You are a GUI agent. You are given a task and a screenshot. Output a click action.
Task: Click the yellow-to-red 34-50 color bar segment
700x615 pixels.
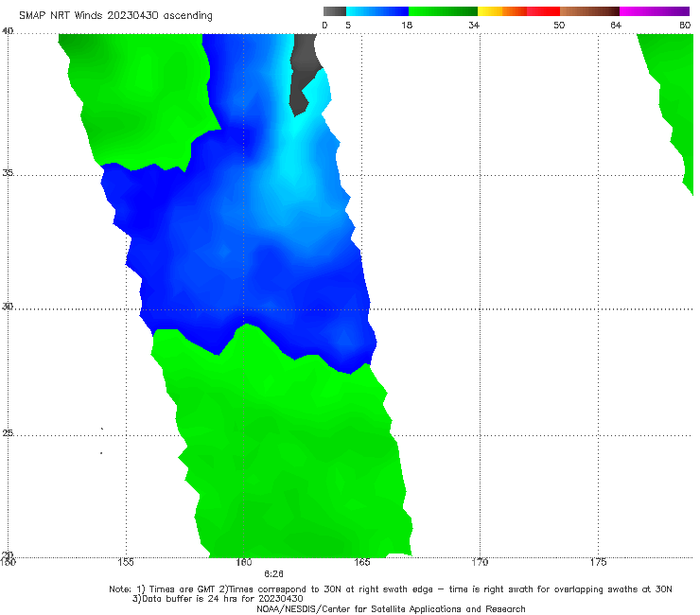point(518,11)
